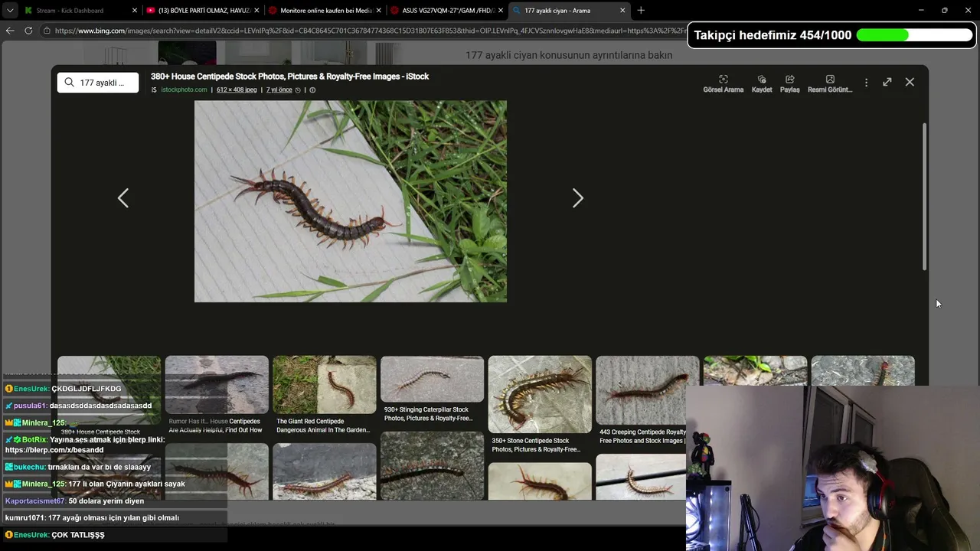Switch to Monitore online kaufen tab

pos(324,11)
